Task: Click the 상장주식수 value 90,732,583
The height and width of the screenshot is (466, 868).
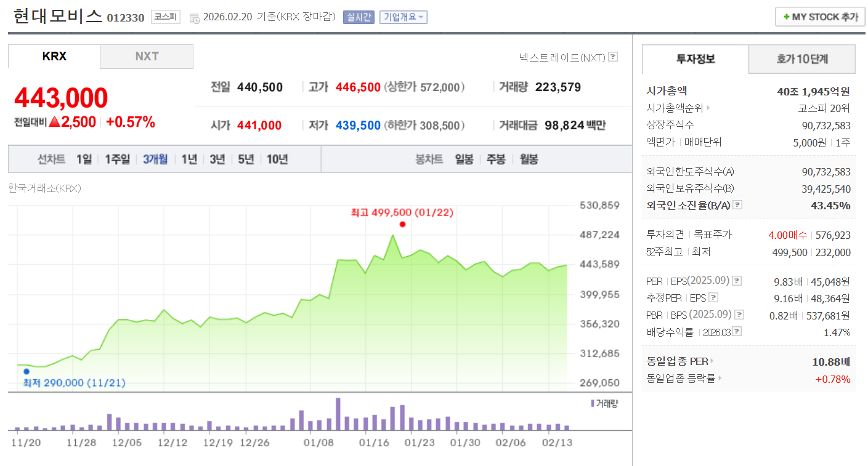Action: coord(826,125)
